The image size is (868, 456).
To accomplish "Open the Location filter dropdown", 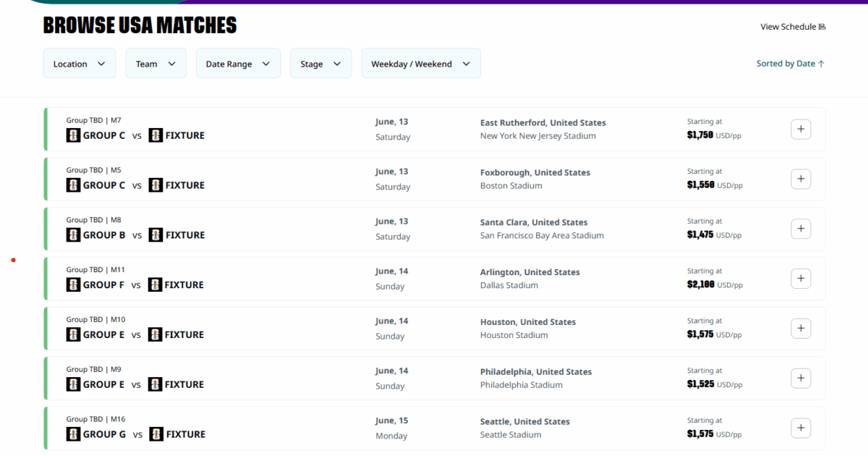I will [80, 64].
